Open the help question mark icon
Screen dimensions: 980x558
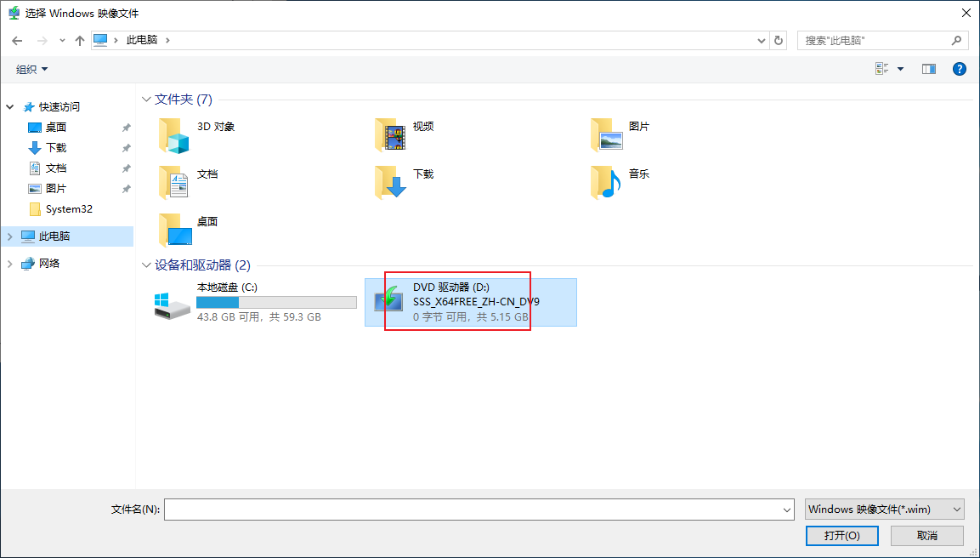coord(960,69)
